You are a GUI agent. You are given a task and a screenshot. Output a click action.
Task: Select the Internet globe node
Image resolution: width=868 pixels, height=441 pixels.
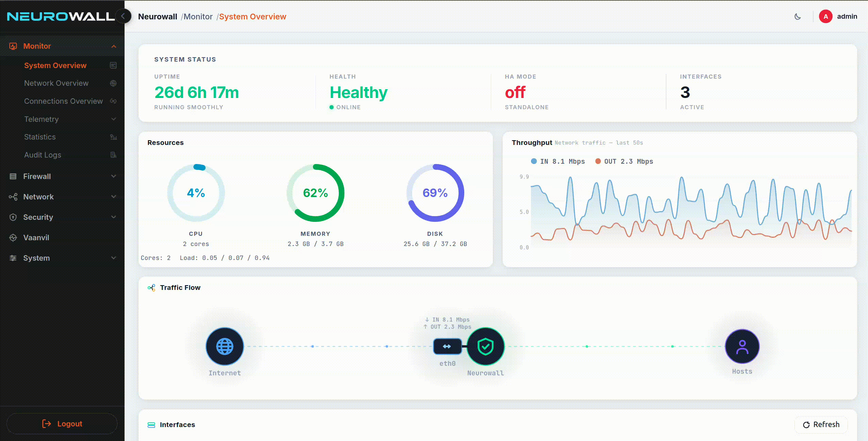(225, 346)
